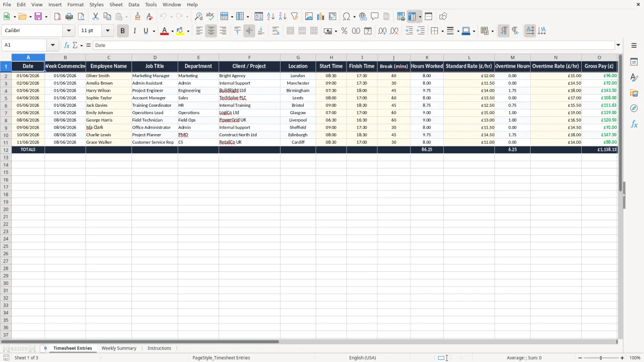This screenshot has width=644, height=362.
Task: Insert a hyperlink
Action: point(363,17)
